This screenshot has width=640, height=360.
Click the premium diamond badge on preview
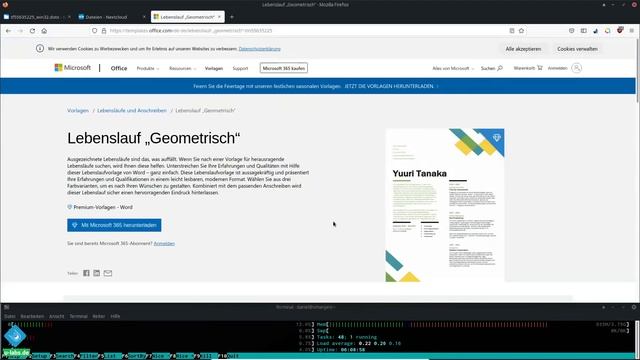pos(496,138)
